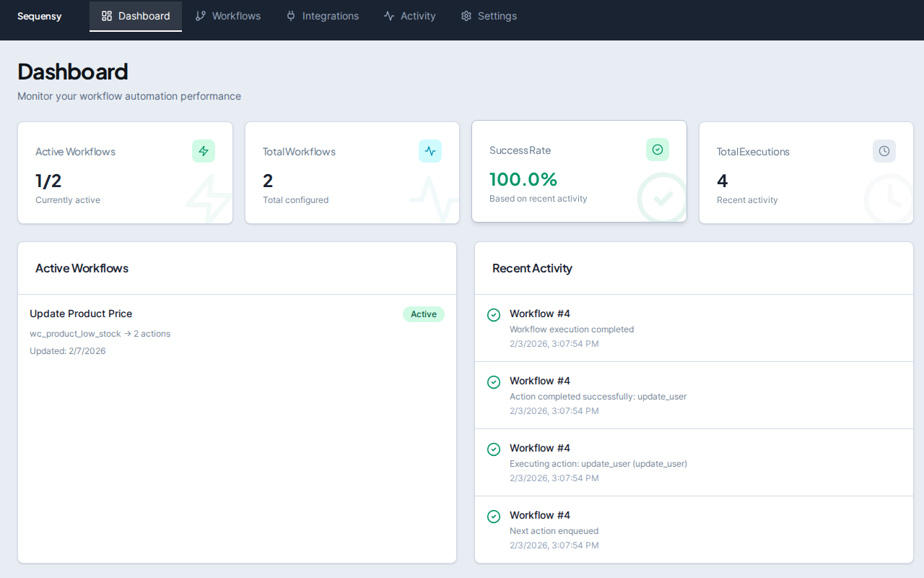The width and height of the screenshot is (924, 578).
Task: Click the Recent Activity panel heading
Action: [532, 268]
